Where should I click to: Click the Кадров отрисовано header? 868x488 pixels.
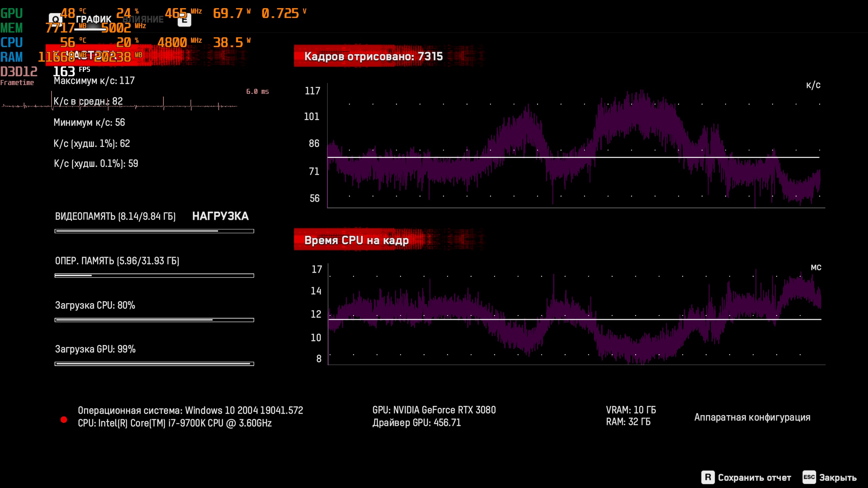click(373, 56)
